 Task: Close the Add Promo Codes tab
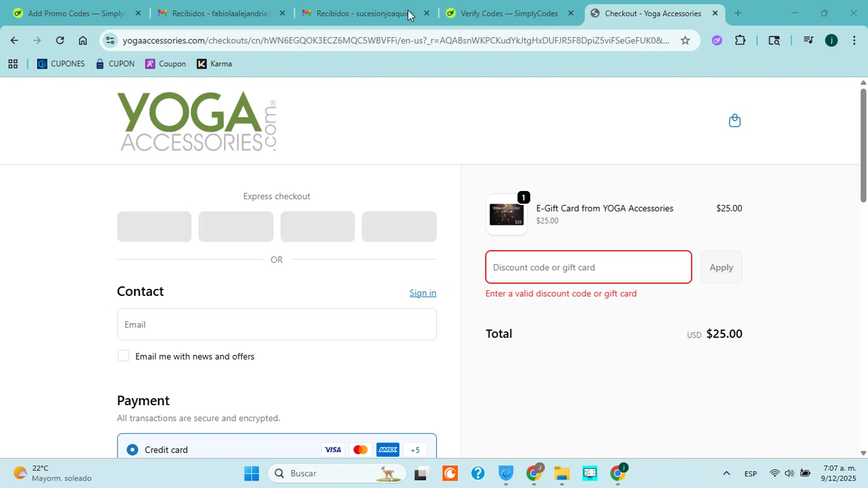point(138,13)
